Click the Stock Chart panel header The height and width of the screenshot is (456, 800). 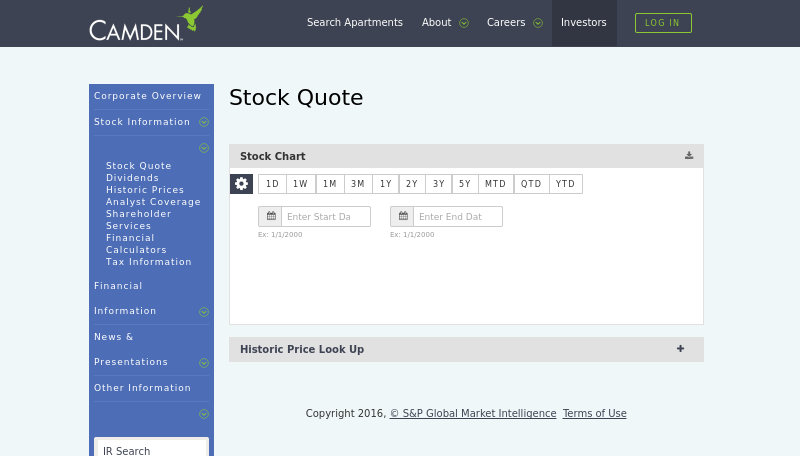[466, 156]
